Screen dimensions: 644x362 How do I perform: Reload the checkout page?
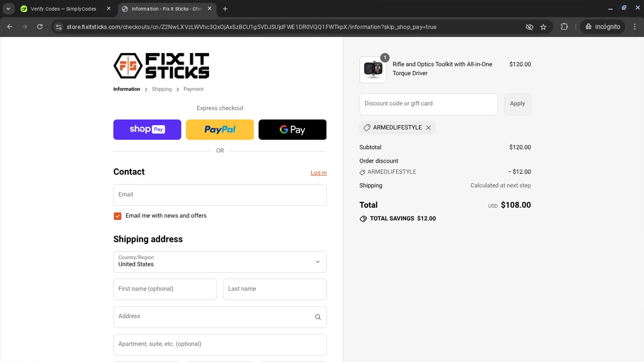tap(39, 27)
